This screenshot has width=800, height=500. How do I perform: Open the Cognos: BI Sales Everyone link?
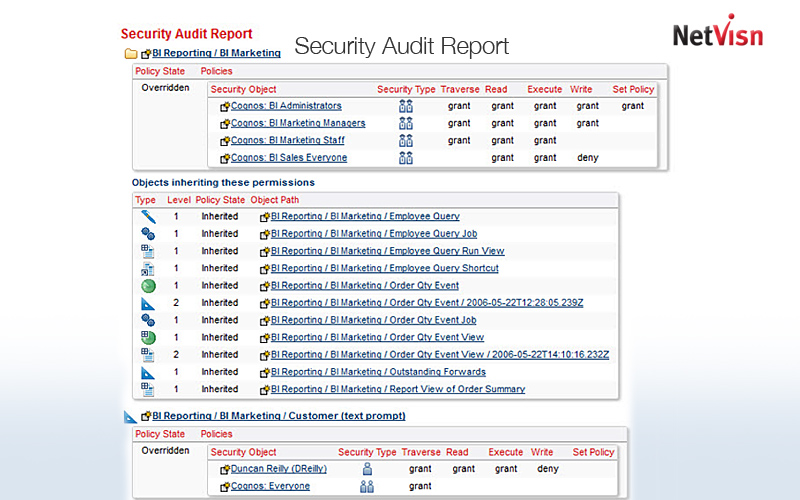289,158
